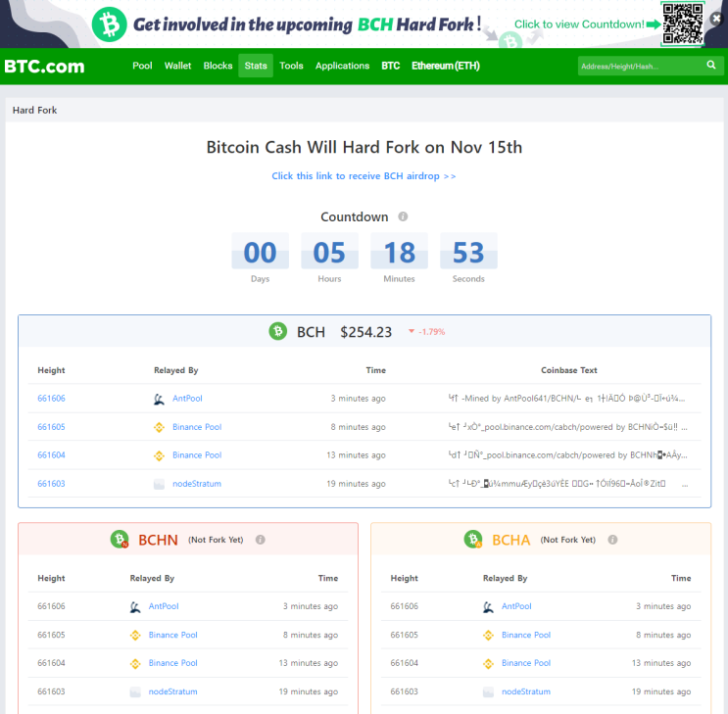Select the Stats menu item

[256, 66]
